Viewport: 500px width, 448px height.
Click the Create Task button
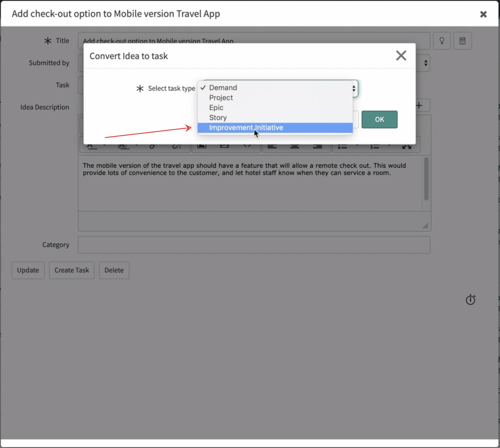pyautogui.click(x=71, y=270)
